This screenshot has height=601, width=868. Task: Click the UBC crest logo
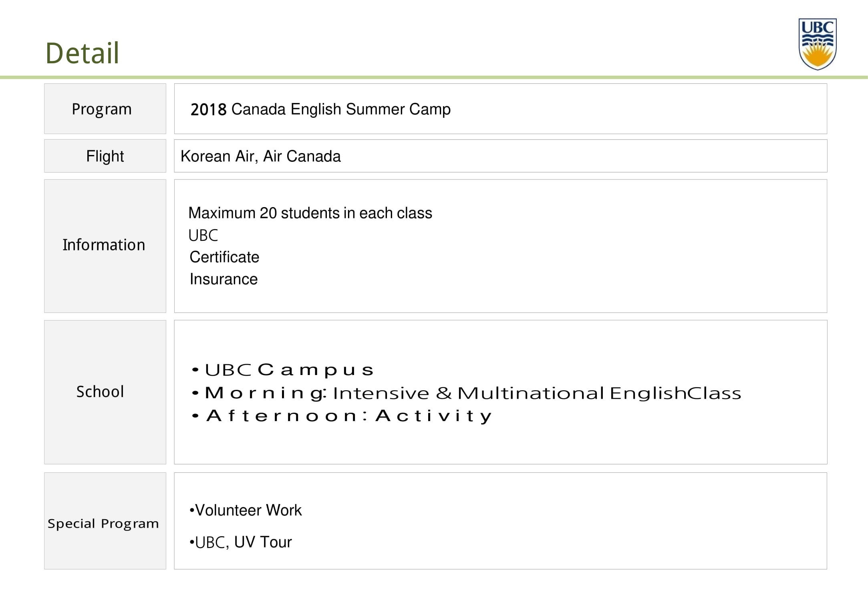(x=817, y=44)
